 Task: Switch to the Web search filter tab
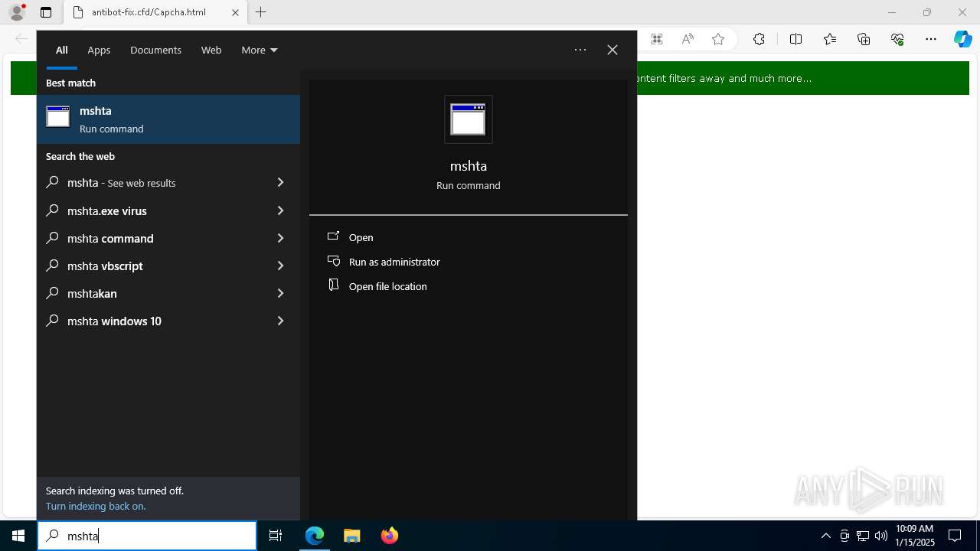pyautogui.click(x=211, y=50)
